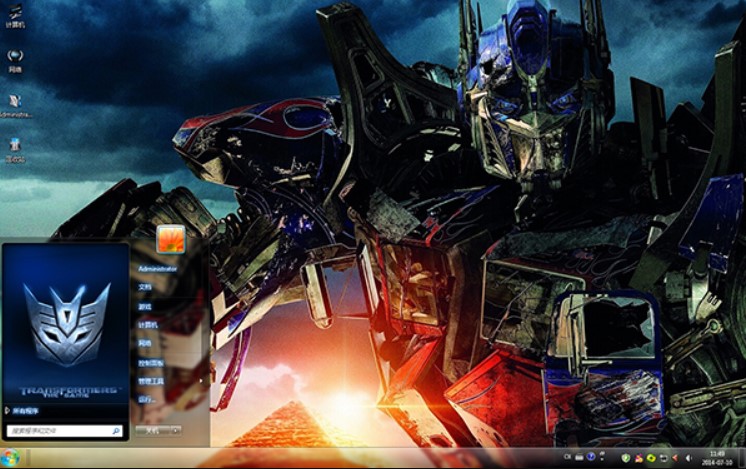Expand 所有程序 (All Programs) list
The width and height of the screenshot is (746, 469).
coord(22,410)
